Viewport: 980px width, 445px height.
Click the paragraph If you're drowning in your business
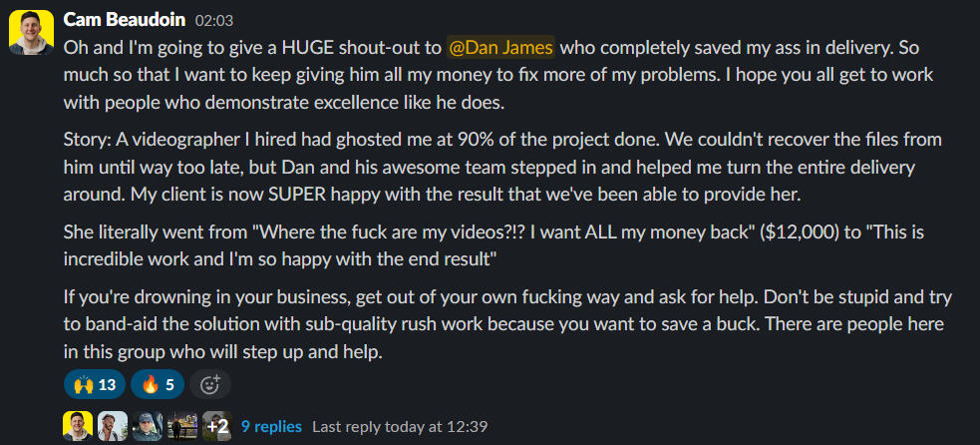pyautogui.click(x=507, y=324)
